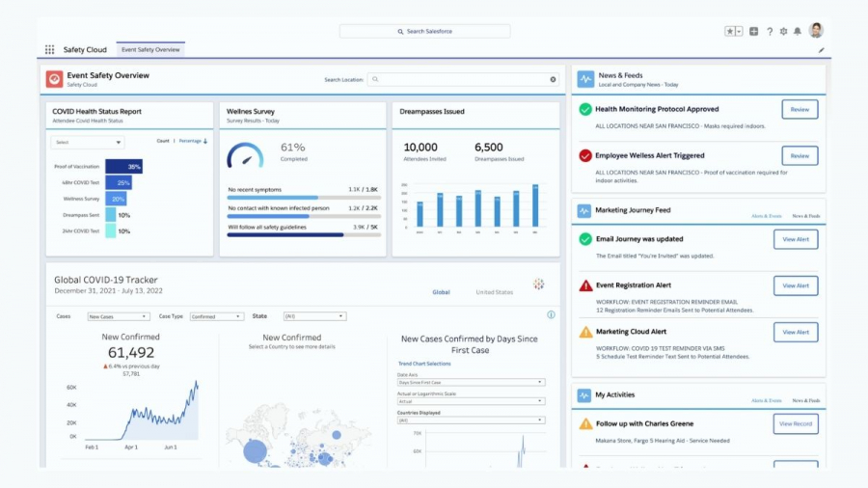The height and width of the screenshot is (488, 868).
Task: Switch chart view to Percentage
Action: [190, 141]
